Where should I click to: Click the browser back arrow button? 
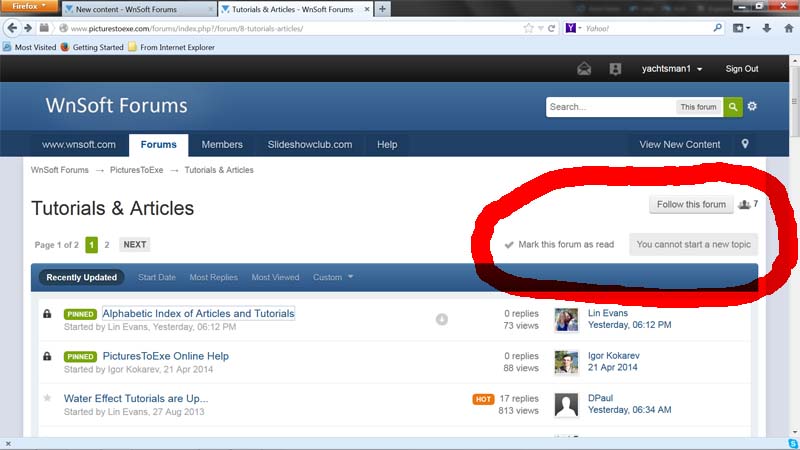pos(12,28)
